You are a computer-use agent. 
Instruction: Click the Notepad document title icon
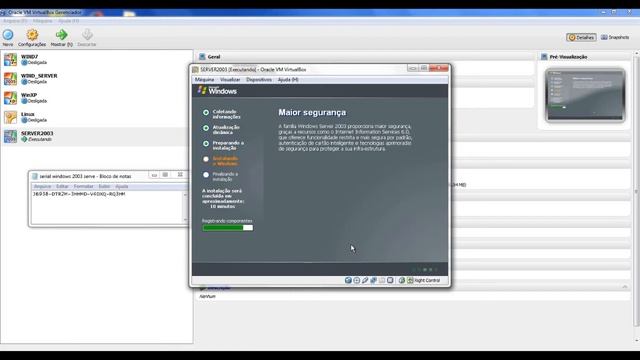(x=35, y=176)
